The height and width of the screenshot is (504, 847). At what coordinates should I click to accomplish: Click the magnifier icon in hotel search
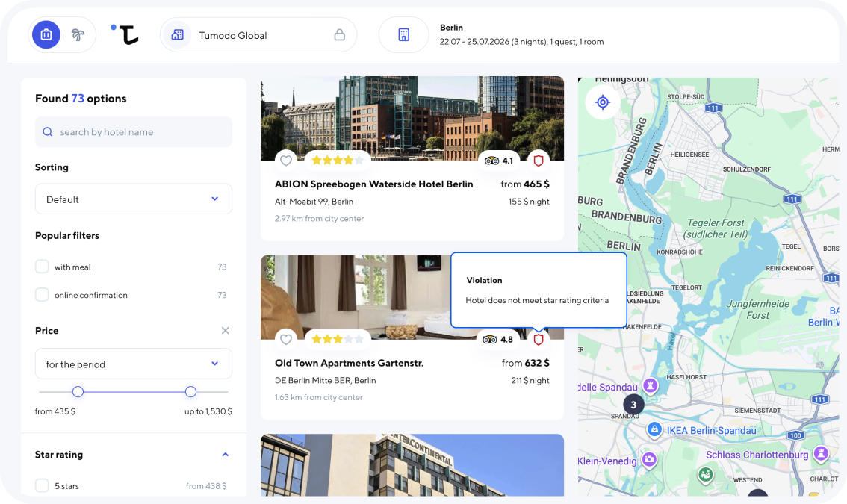point(48,132)
